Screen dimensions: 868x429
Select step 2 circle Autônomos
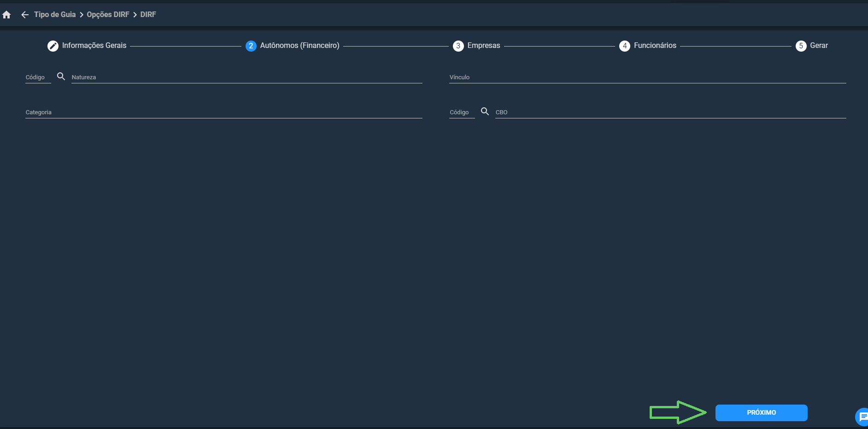(x=251, y=46)
